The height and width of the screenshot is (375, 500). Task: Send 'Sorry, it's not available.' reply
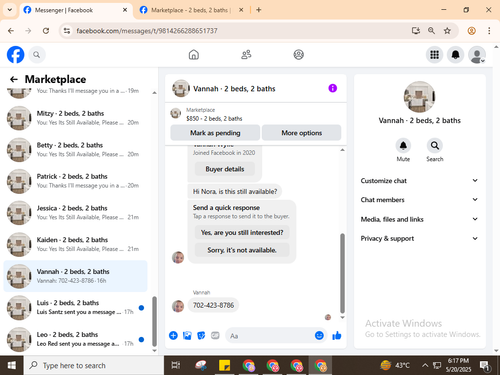pyautogui.click(x=242, y=250)
